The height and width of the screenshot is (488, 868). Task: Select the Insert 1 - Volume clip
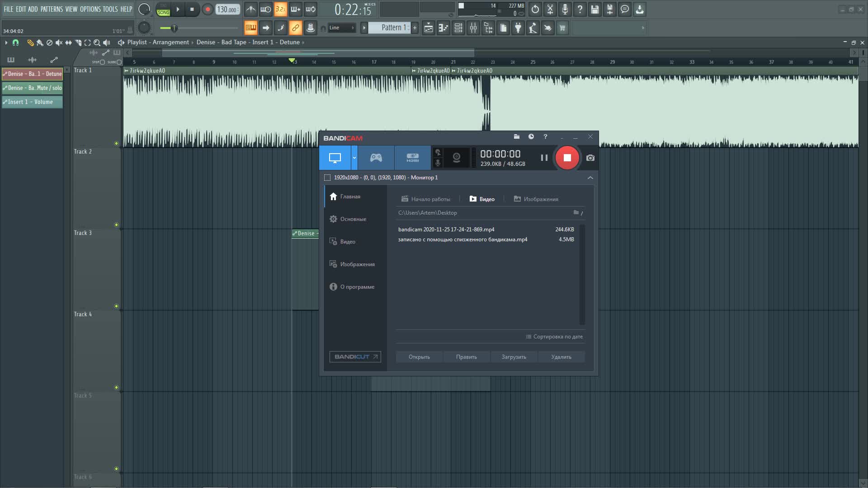click(32, 102)
